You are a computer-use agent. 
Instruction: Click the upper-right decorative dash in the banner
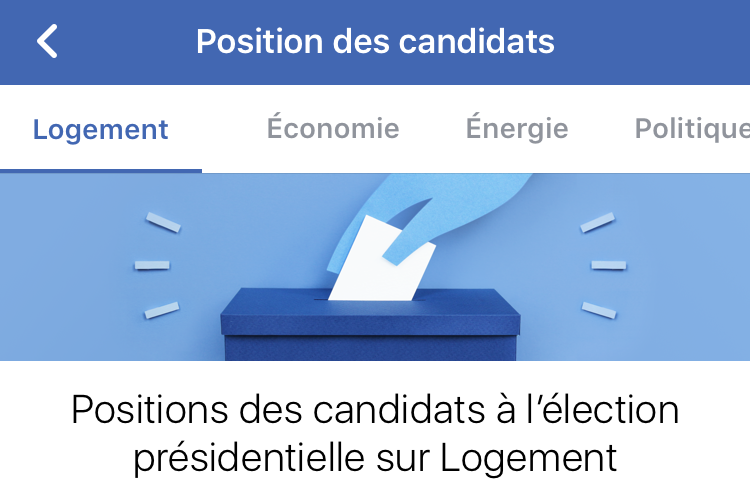click(597, 222)
